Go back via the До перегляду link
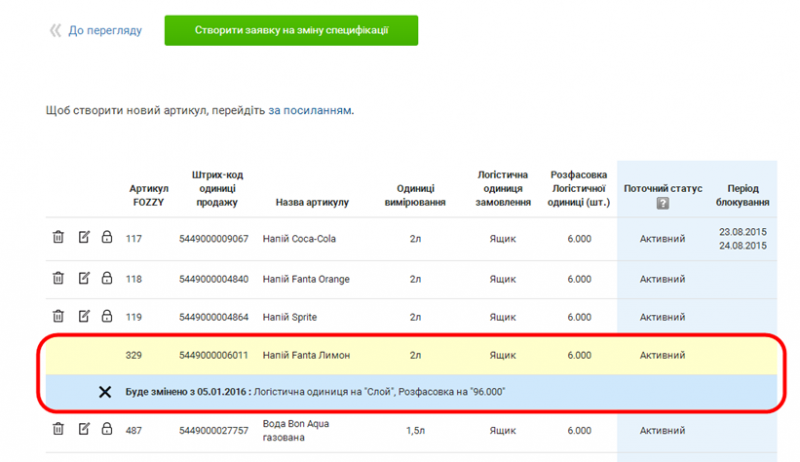 [x=104, y=31]
